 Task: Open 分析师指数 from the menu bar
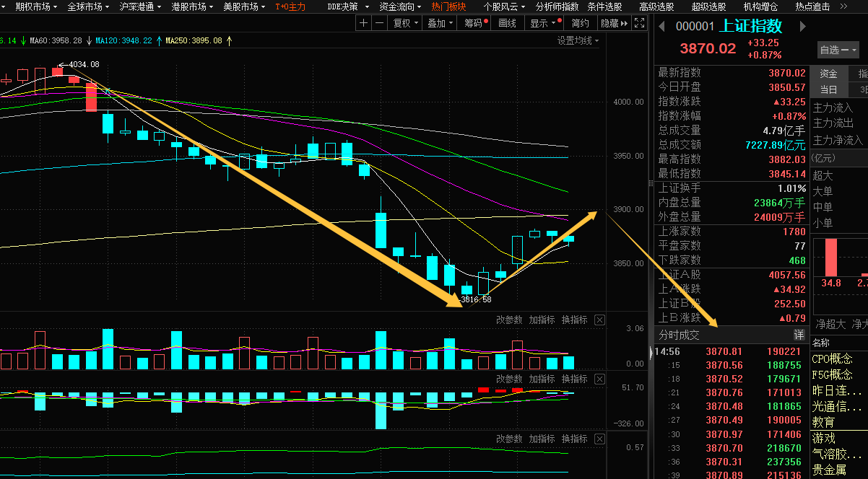click(557, 6)
